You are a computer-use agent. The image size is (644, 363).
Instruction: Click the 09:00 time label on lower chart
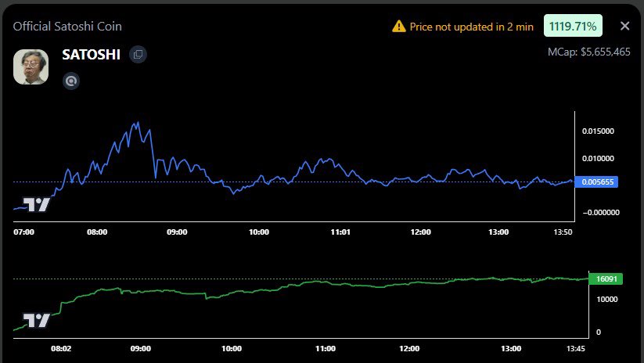(141, 349)
